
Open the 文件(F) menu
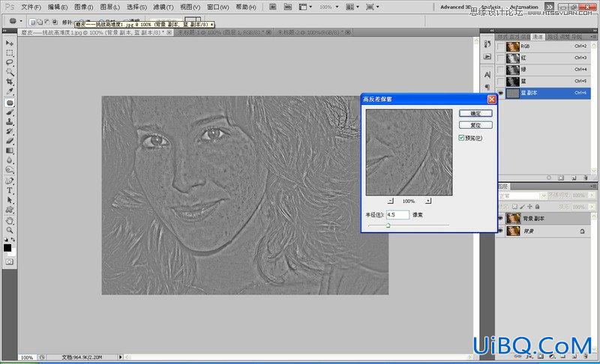click(x=31, y=7)
